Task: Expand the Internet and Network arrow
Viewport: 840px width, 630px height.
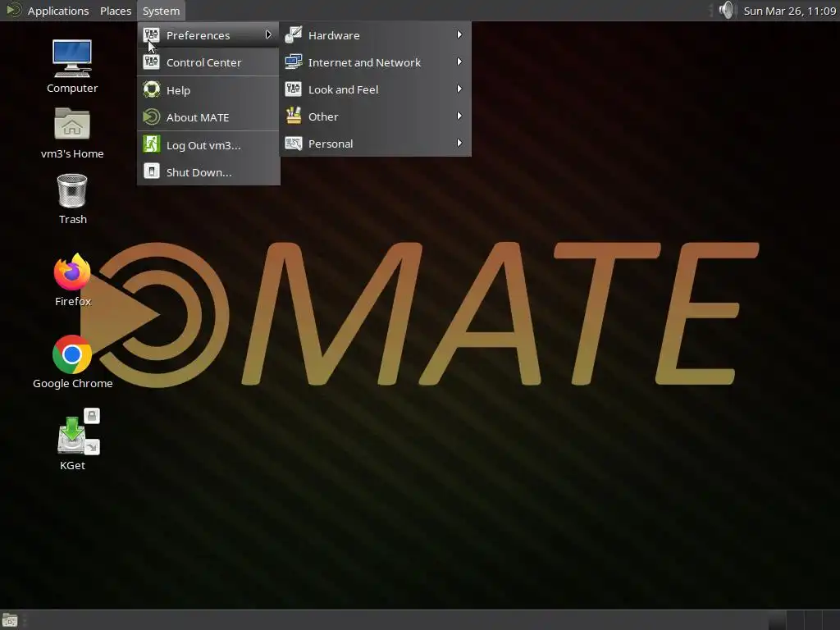Action: point(459,62)
